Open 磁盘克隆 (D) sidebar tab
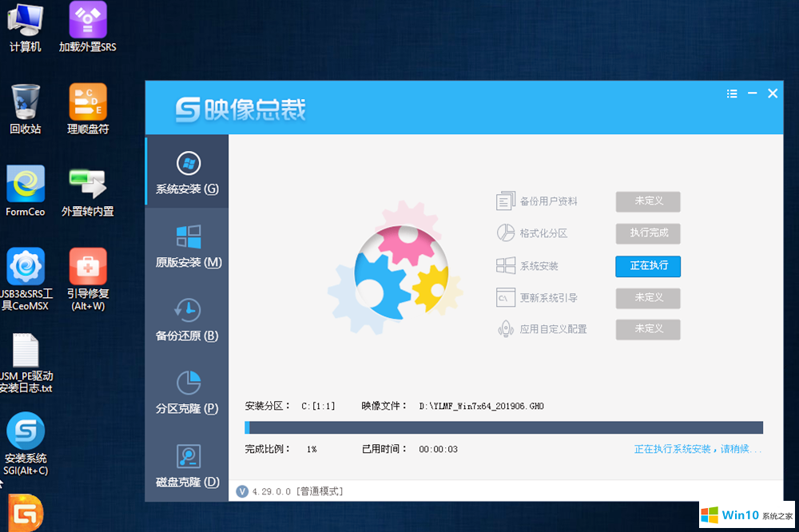799x532 pixels. (x=187, y=466)
